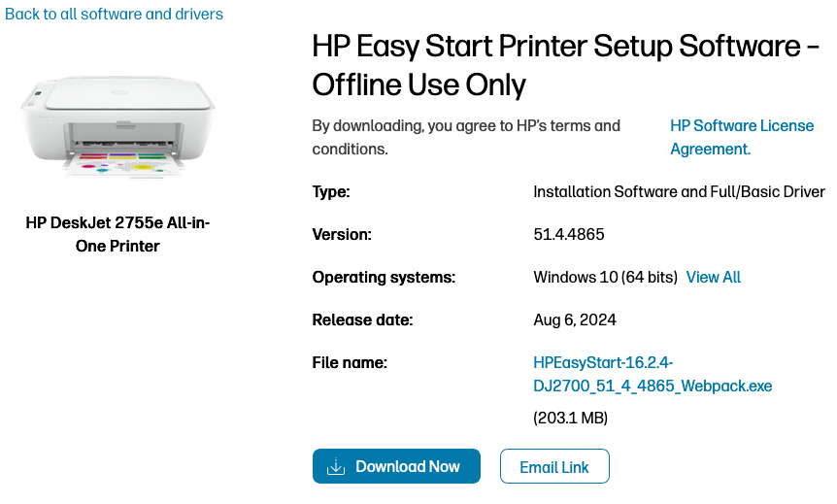Click the Installation Software and Full/Basic Driver text
Screen dimensions: 837x504
point(679,192)
